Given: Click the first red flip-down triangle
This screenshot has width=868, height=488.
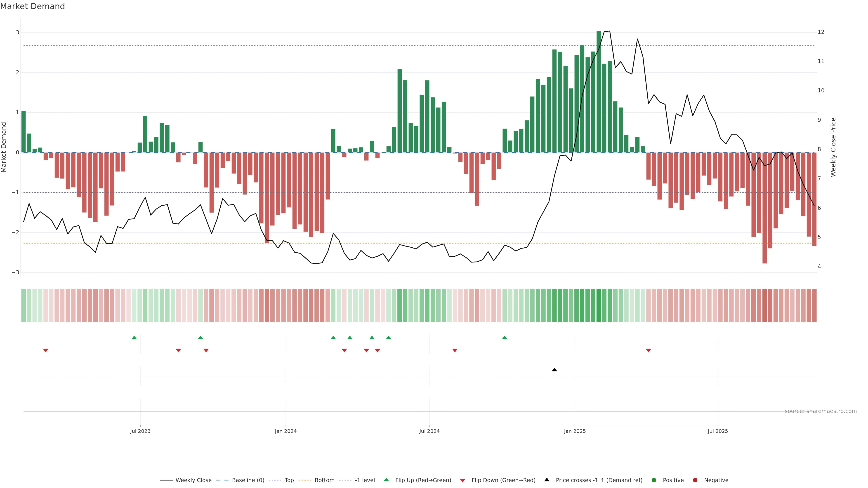Looking at the screenshot, I should (x=46, y=351).
